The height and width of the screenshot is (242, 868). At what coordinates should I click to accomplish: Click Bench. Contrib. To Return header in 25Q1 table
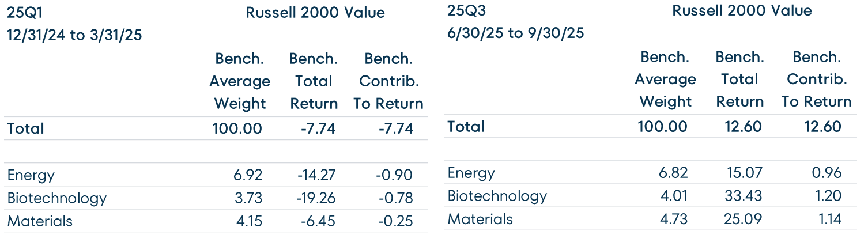coord(388,81)
